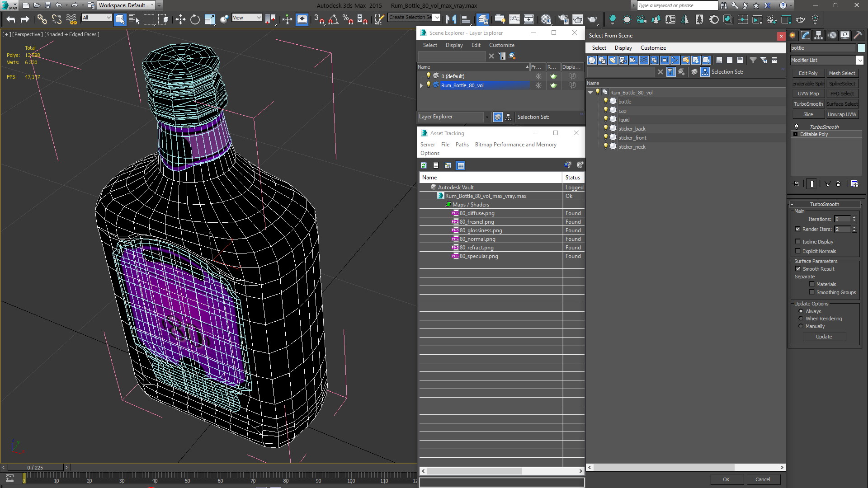Open the Mirror tool
The height and width of the screenshot is (488, 868).
[x=451, y=19]
